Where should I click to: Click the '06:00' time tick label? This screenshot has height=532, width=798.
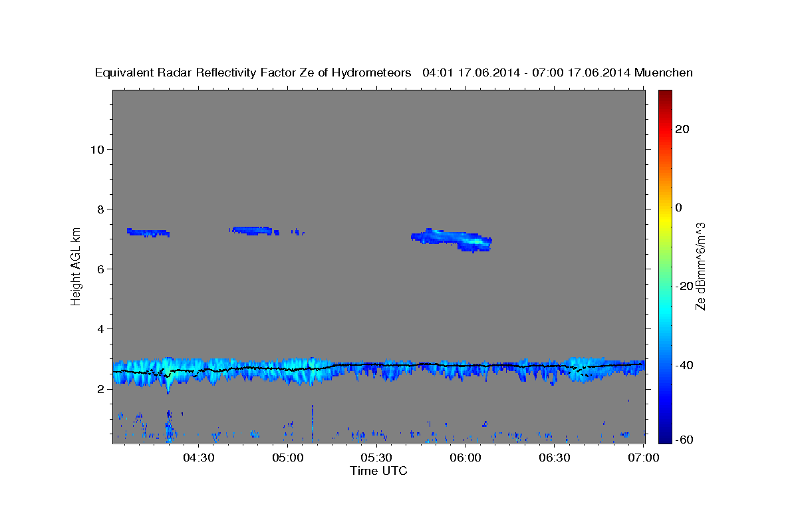click(x=465, y=458)
